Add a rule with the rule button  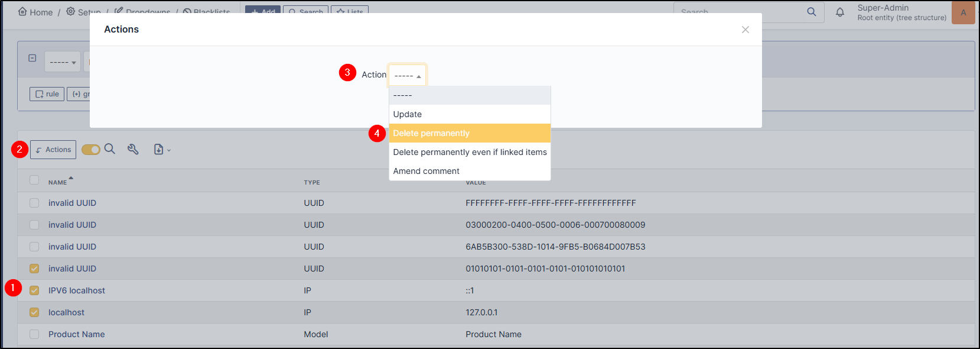coord(47,94)
